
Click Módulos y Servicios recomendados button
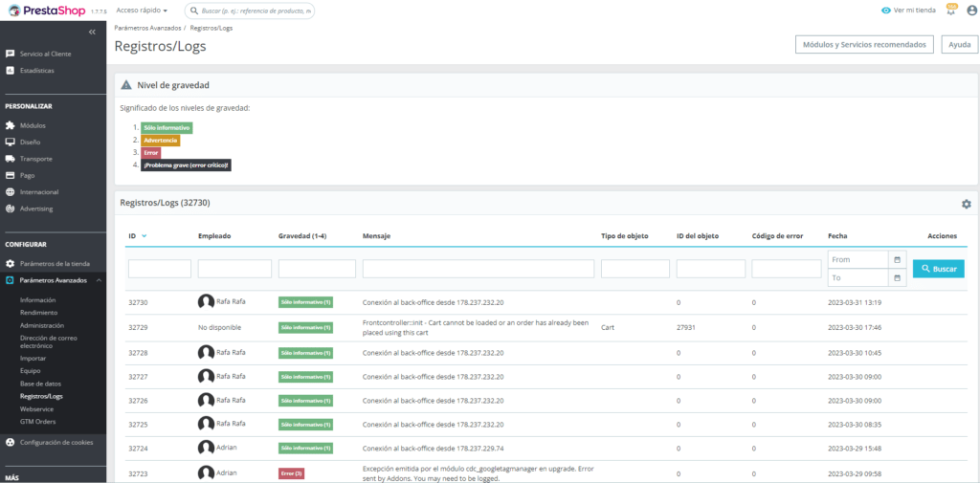[x=864, y=45]
